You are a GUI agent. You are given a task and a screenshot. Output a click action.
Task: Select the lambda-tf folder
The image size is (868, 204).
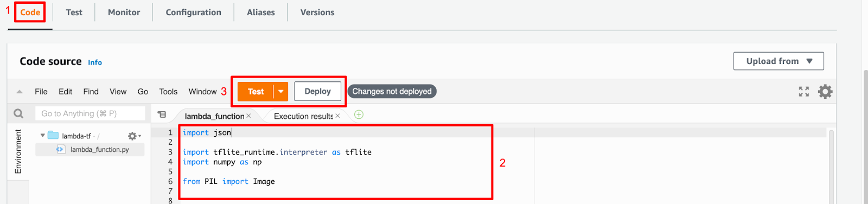76,136
